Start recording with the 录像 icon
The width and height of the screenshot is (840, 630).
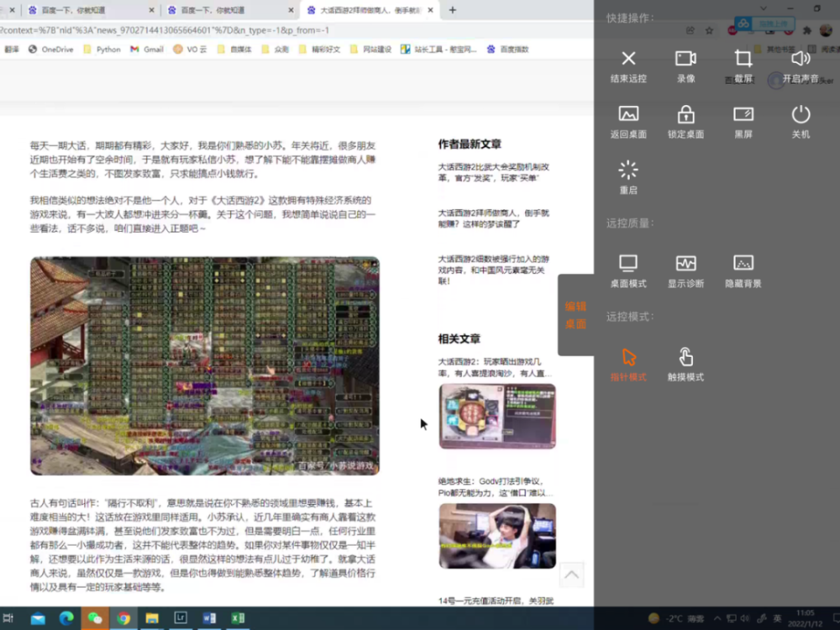coord(685,66)
